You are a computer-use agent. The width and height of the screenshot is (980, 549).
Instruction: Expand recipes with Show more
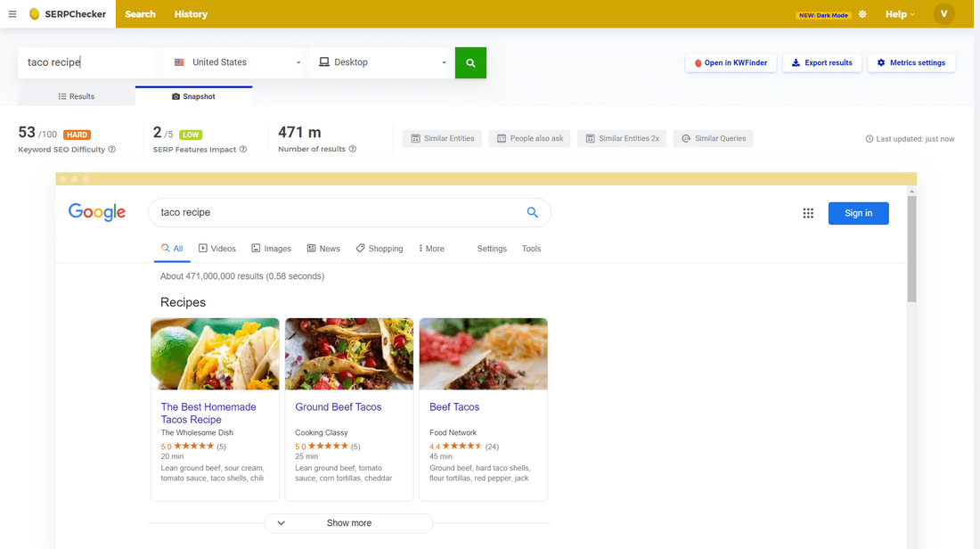click(348, 523)
